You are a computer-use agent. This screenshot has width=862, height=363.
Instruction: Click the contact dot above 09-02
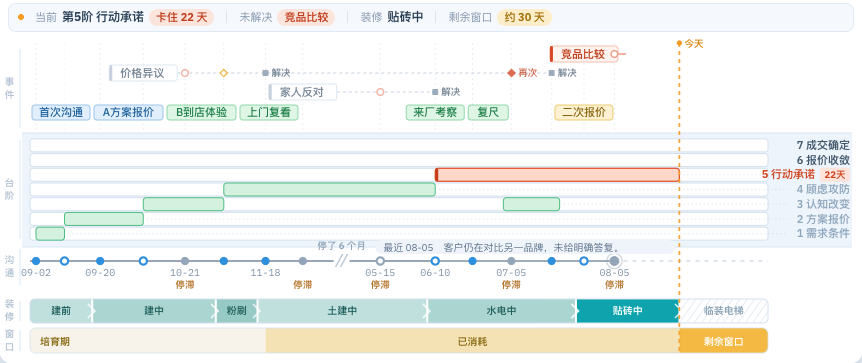point(36,261)
